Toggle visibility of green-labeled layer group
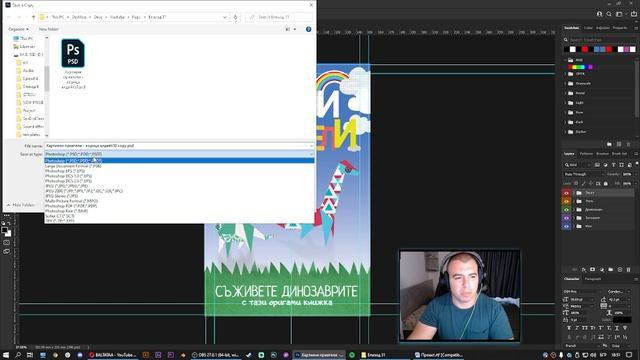This screenshot has height=360, width=640. (566, 209)
